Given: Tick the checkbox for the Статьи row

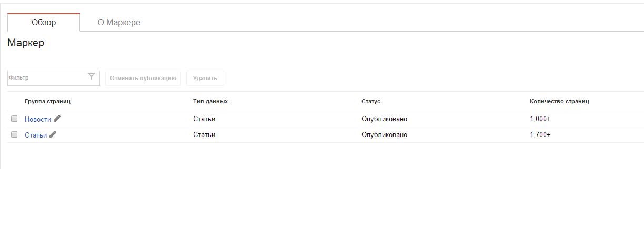Looking at the screenshot, I should point(14,134).
